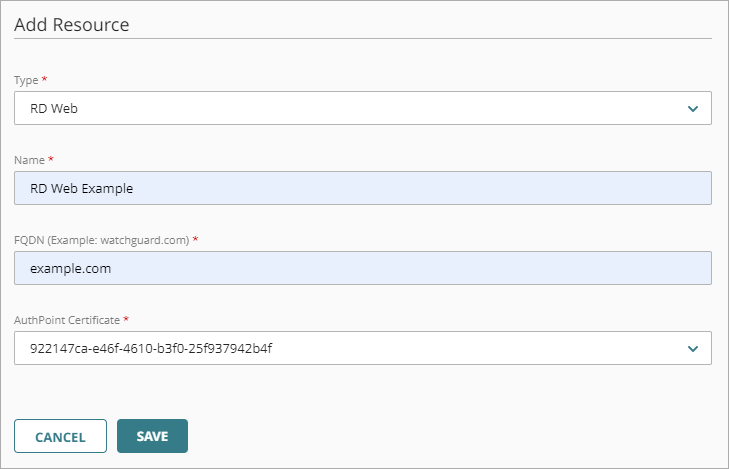Click the AuthPoint Certificate label

(x=66, y=319)
